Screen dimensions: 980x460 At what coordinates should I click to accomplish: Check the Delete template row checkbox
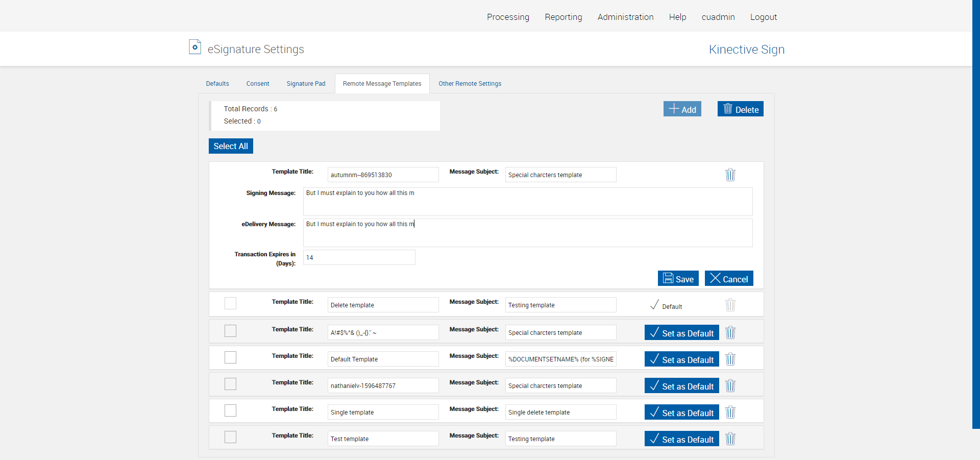pyautogui.click(x=230, y=303)
